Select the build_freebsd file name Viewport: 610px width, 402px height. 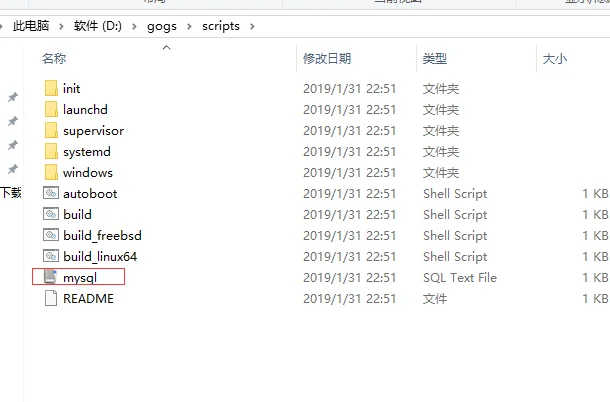pos(102,235)
